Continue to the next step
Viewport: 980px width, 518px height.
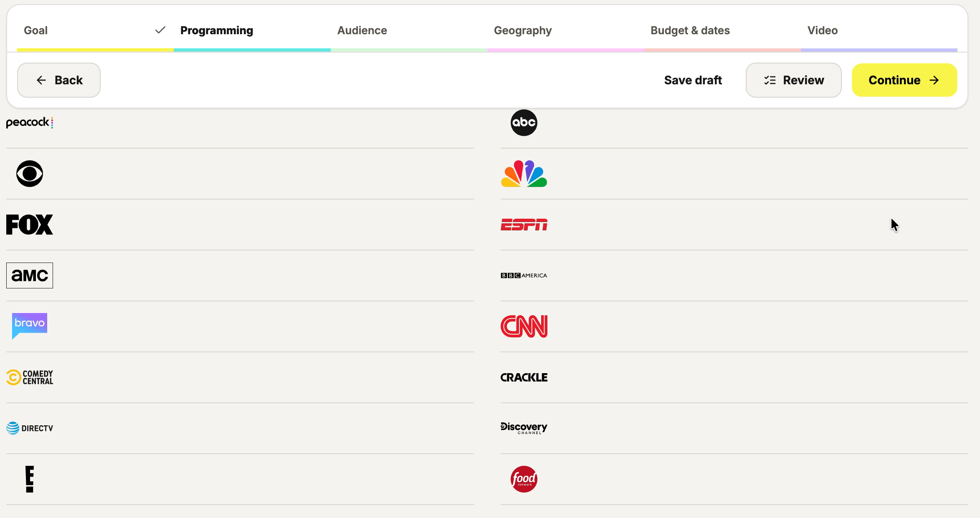click(x=904, y=80)
